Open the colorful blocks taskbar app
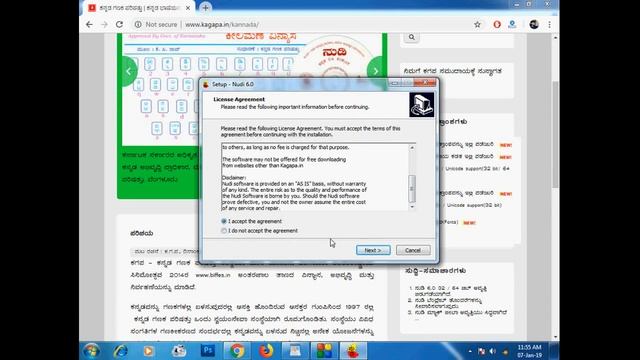640x360 pixels. [324, 351]
